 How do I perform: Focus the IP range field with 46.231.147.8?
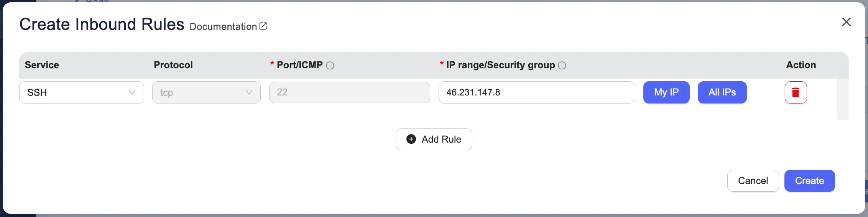coord(536,92)
